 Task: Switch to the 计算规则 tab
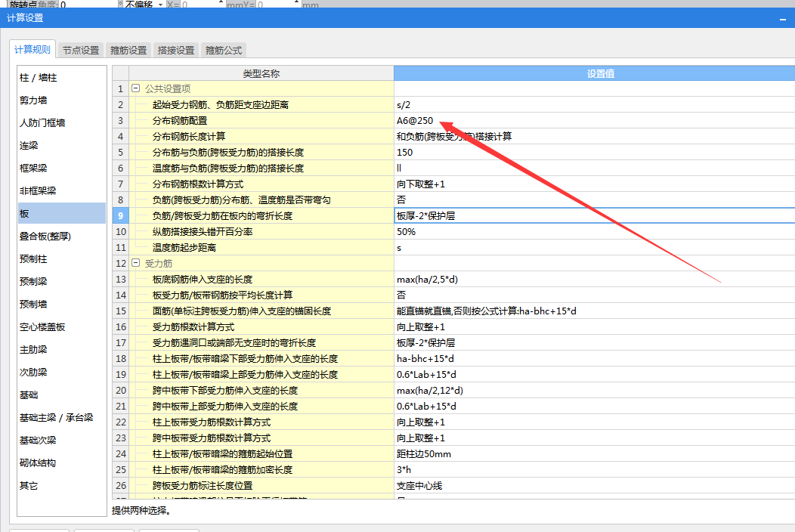tap(32, 50)
